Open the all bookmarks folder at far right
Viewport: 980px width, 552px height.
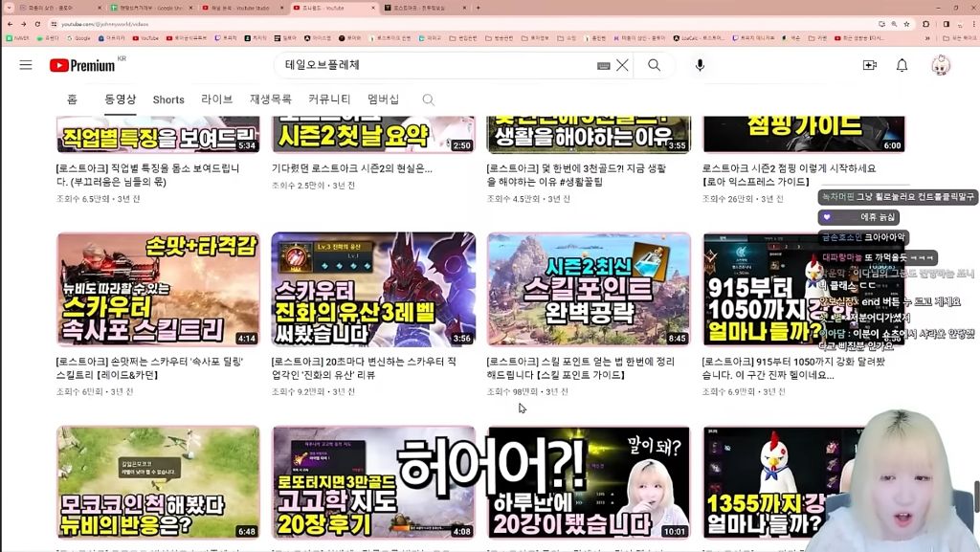[x=957, y=38]
